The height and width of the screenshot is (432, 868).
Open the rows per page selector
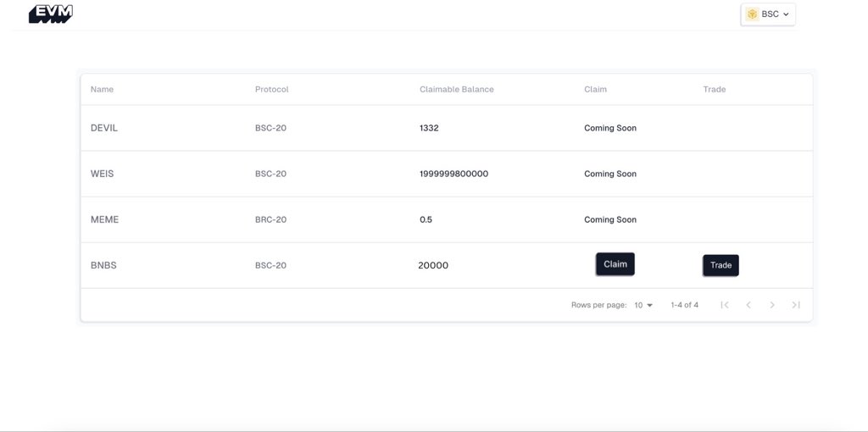click(x=643, y=305)
